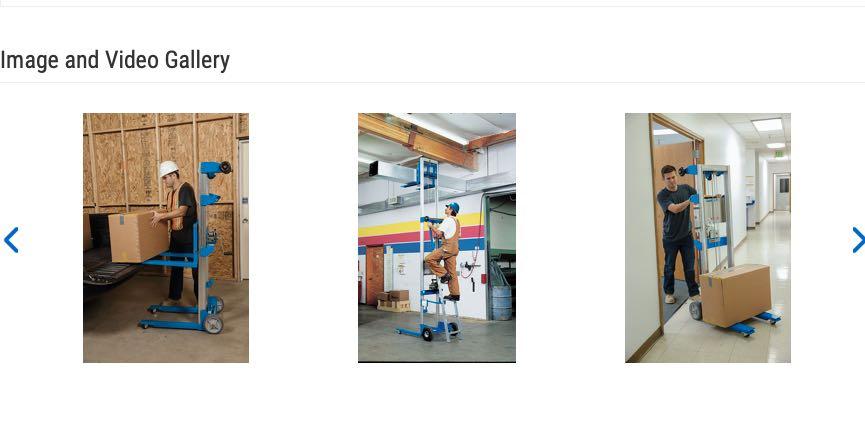
Task: Click the ceiling light panel in hallway photo
Action: pos(767,125)
